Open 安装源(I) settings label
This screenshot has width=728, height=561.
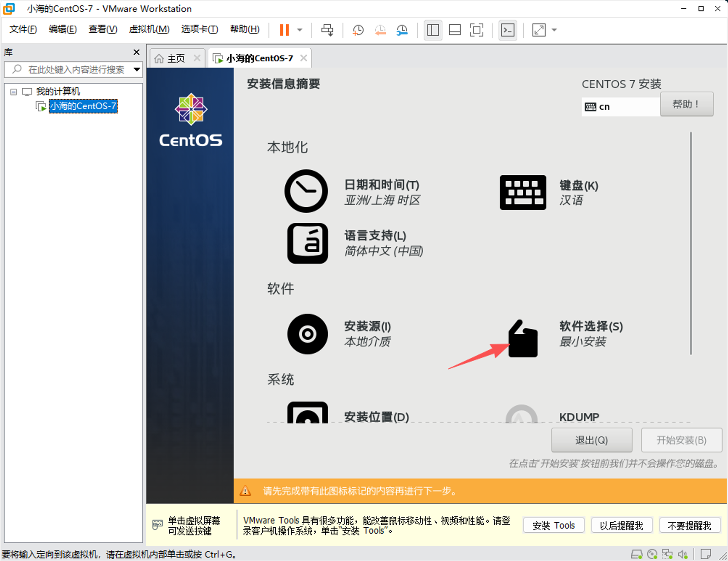368,326
